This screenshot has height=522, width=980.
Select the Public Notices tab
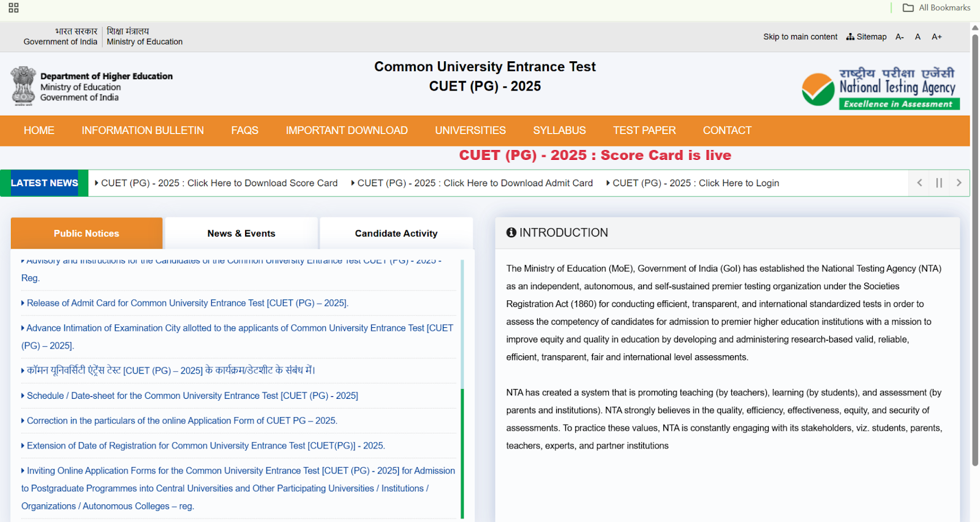[x=86, y=233]
